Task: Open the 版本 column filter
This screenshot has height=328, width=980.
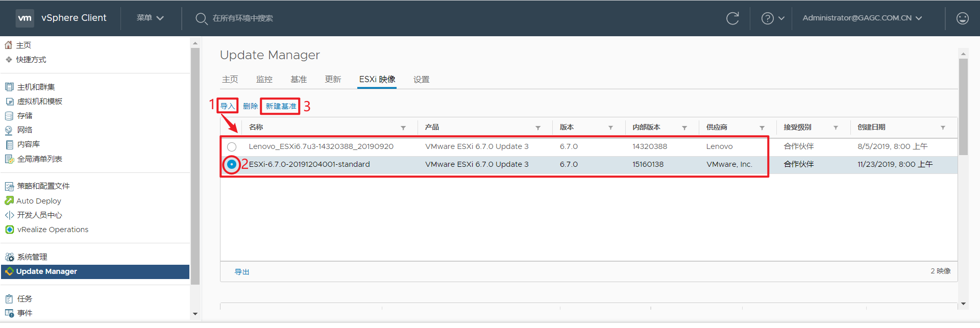Action: coord(610,128)
